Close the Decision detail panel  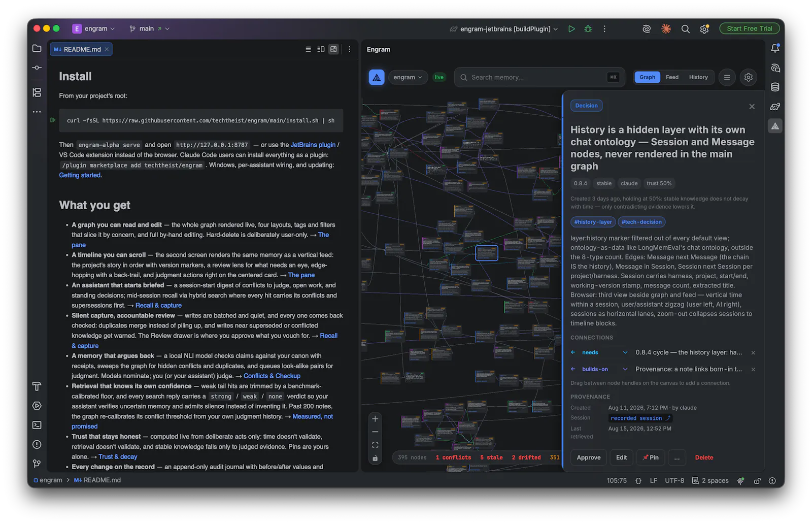[752, 107]
